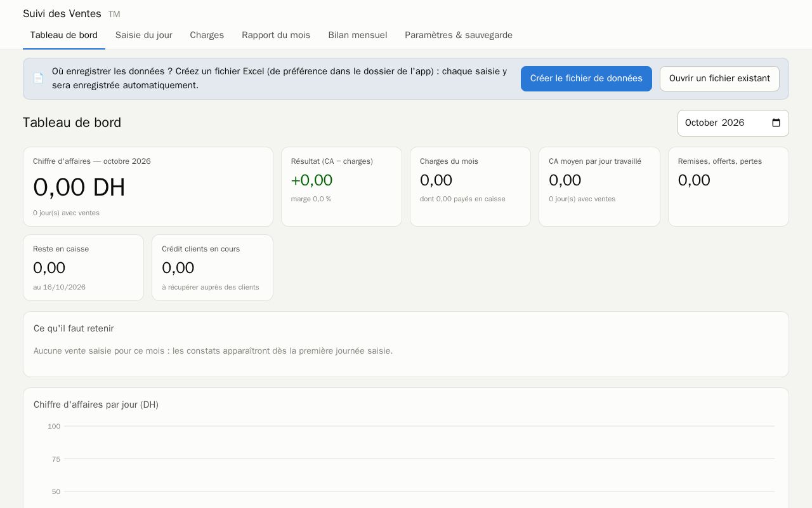Click the 'au 16/10/2026' date text
The image size is (812, 508).
tap(59, 287)
